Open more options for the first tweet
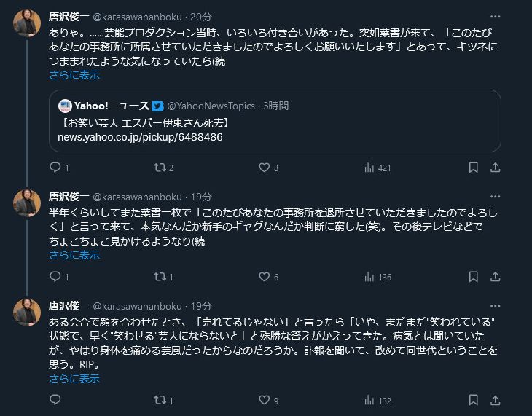The width and height of the screenshot is (532, 416). click(496, 16)
